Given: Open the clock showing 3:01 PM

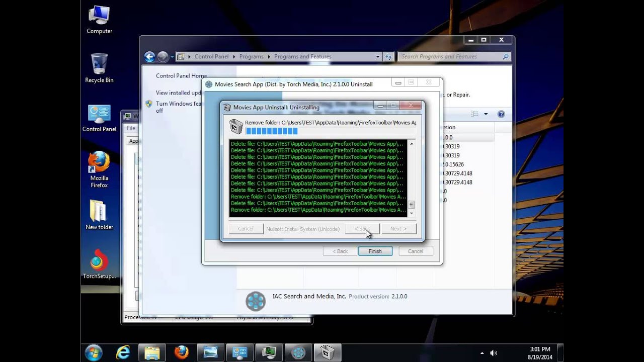Looking at the screenshot, I should tap(540, 353).
